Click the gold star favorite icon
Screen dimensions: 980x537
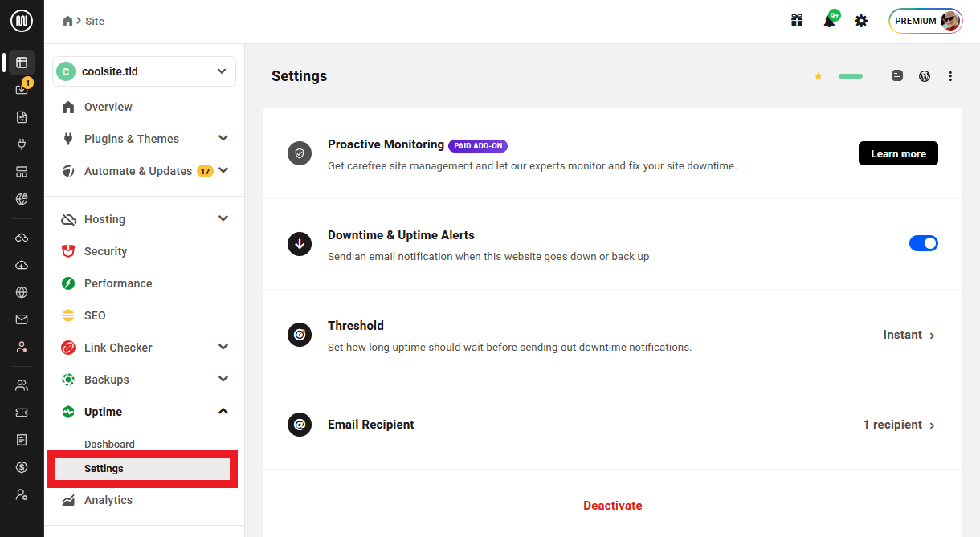(819, 76)
